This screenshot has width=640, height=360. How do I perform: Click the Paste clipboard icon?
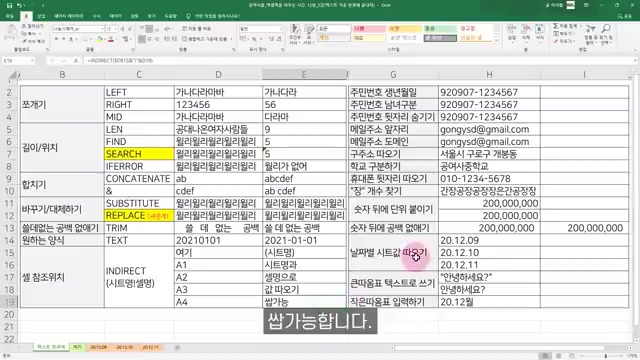pos(12,33)
